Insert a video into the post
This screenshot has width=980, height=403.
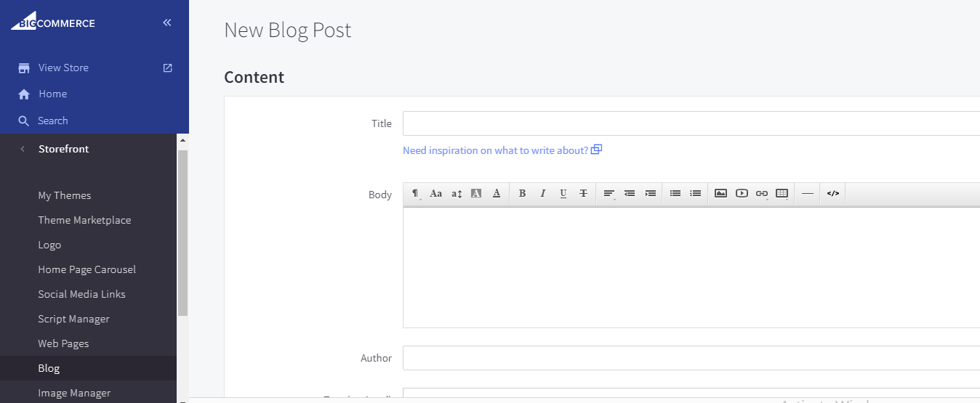point(741,193)
